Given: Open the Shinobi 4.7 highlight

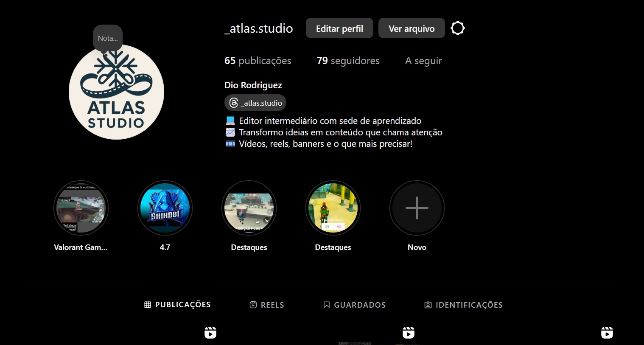Looking at the screenshot, I should [x=165, y=208].
